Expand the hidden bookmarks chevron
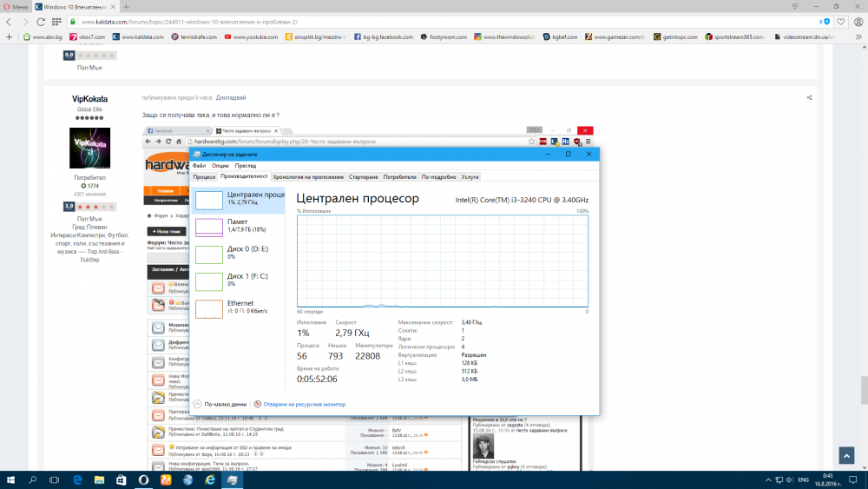This screenshot has height=489, width=868. point(858,36)
